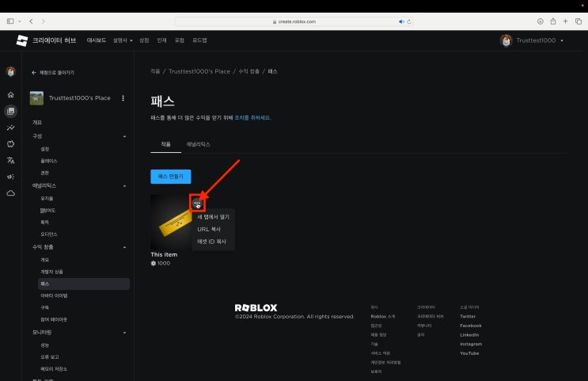
Task: Open a new Safari tab with plus
Action: point(566,21)
